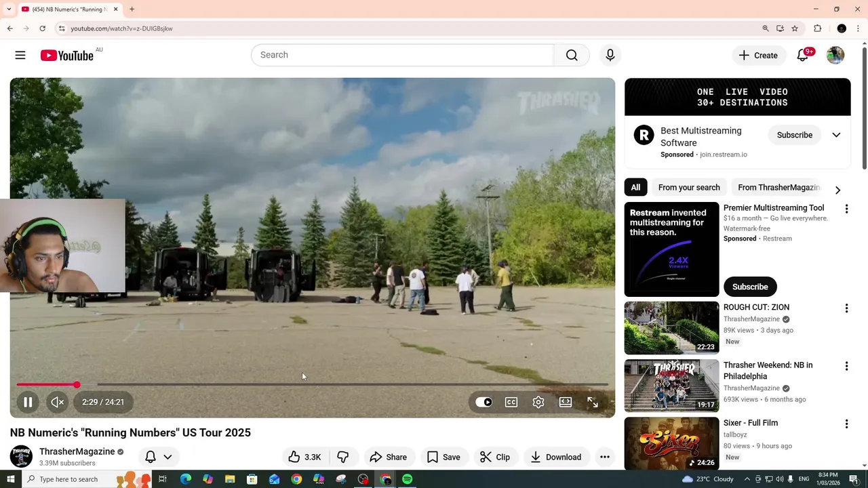This screenshot has height=488, width=868.
Task: Open channel notification bell dropdown
Action: click(x=159, y=457)
